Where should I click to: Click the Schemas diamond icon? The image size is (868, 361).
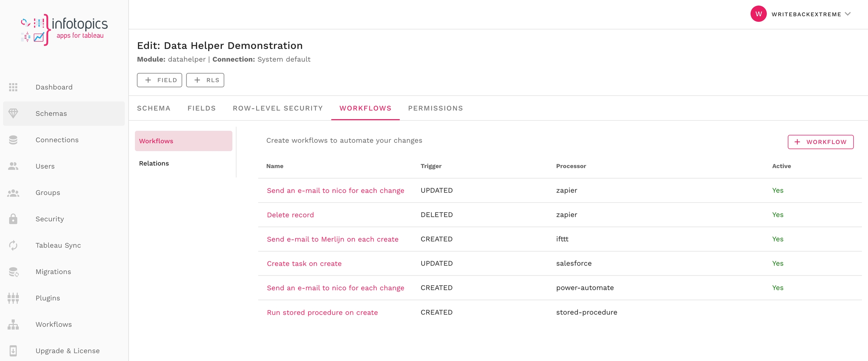[13, 113]
